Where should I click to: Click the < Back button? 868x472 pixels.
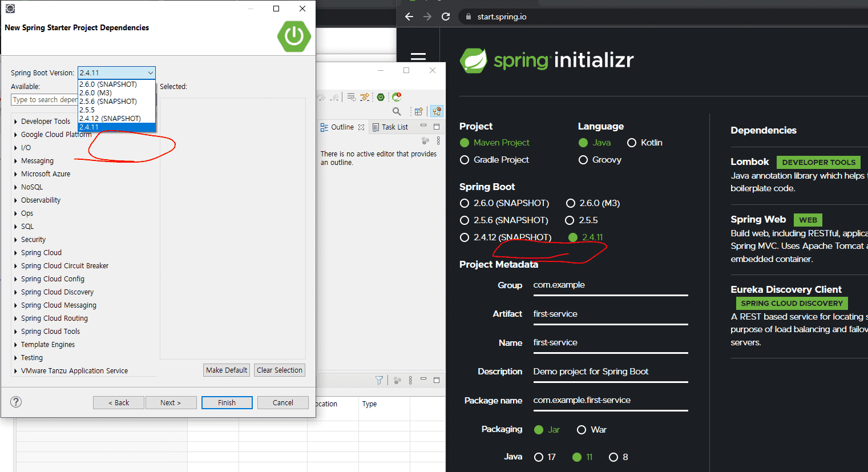(119, 402)
